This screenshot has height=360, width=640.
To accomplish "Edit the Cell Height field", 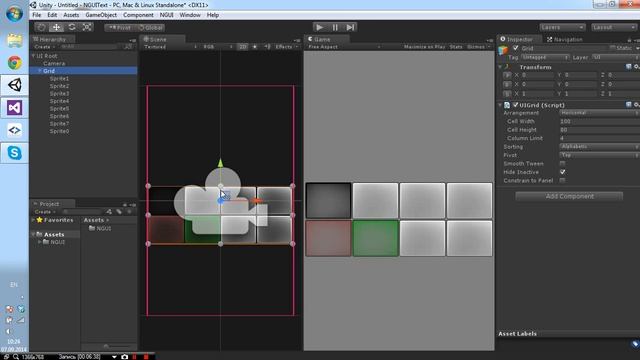I will click(600, 130).
